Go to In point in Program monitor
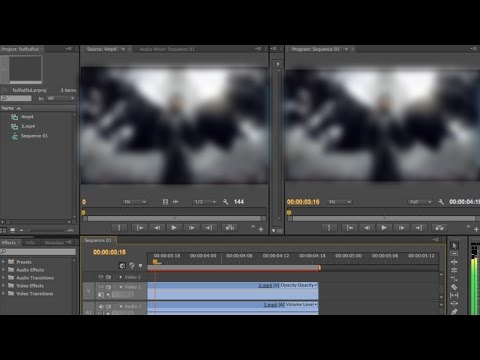Viewport: 480px width, 360px height. 349,228
